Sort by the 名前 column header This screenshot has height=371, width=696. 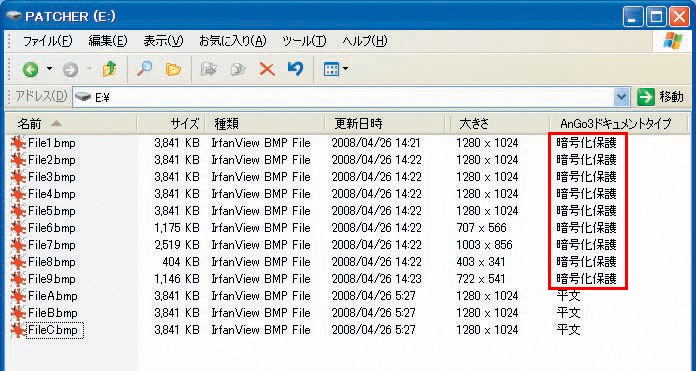click(x=71, y=123)
